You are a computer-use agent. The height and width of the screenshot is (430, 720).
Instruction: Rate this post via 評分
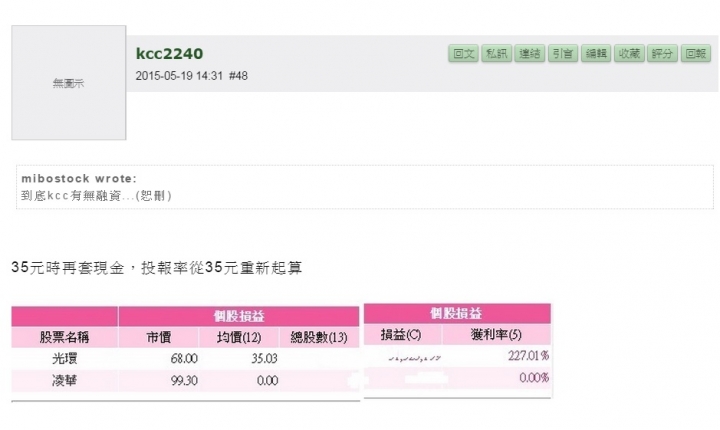[x=662, y=54]
